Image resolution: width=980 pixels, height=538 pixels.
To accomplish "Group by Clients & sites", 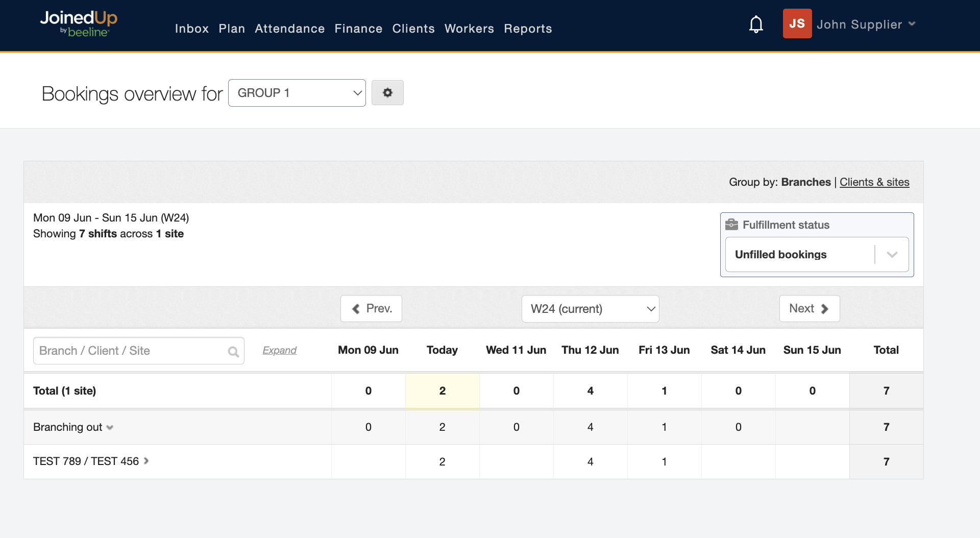I will [x=874, y=182].
